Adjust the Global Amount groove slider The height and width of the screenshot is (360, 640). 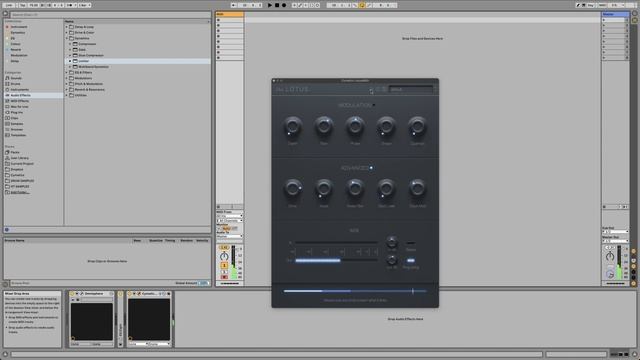click(204, 283)
